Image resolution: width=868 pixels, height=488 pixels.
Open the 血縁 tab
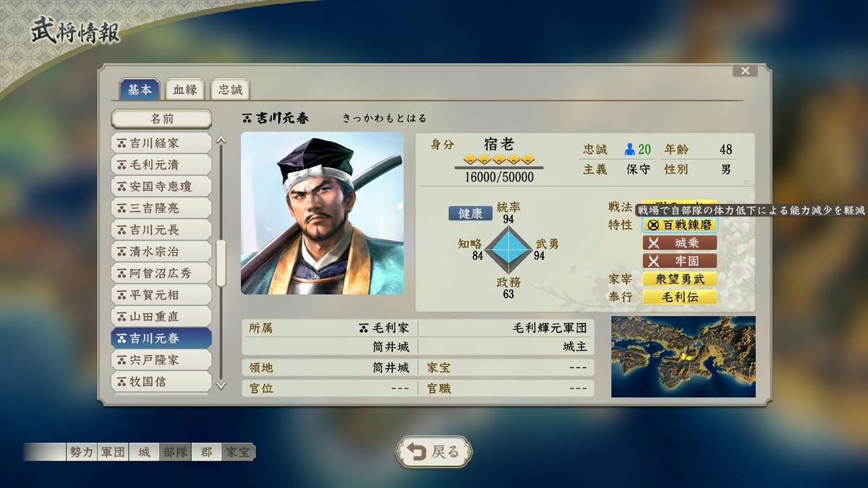coord(184,90)
